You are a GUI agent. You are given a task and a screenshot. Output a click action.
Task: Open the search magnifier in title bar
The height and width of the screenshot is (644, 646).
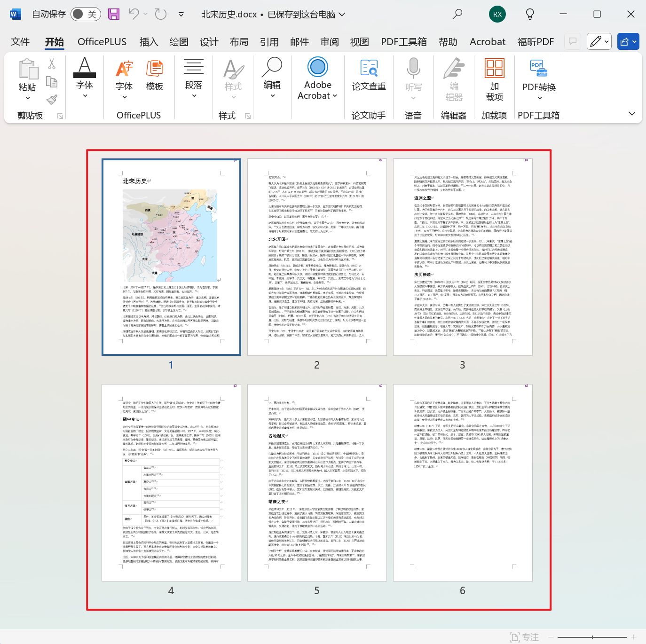point(457,14)
